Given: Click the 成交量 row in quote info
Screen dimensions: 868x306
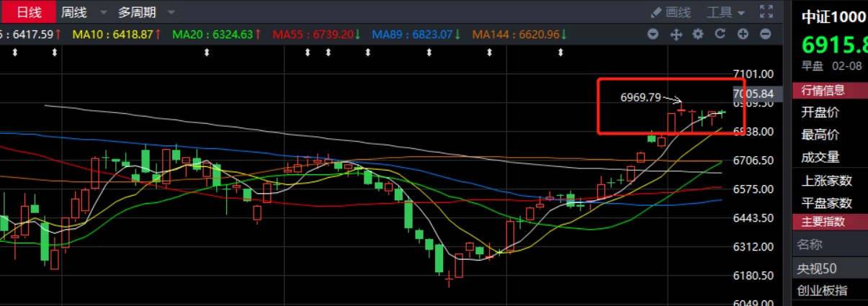Looking at the screenshot, I should [x=830, y=157].
